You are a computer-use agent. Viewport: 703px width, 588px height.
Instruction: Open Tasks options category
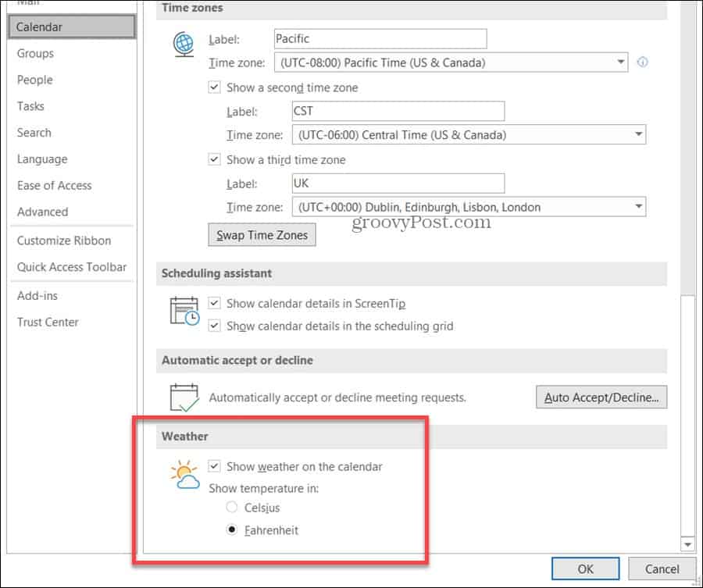(x=30, y=106)
